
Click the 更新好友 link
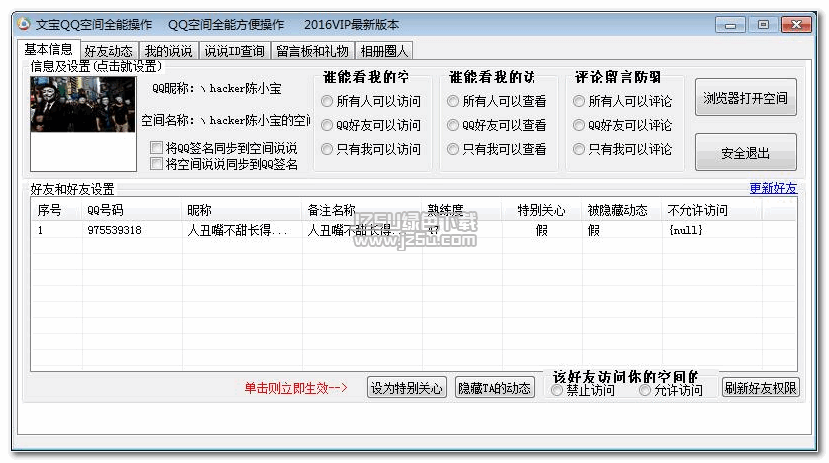773,188
